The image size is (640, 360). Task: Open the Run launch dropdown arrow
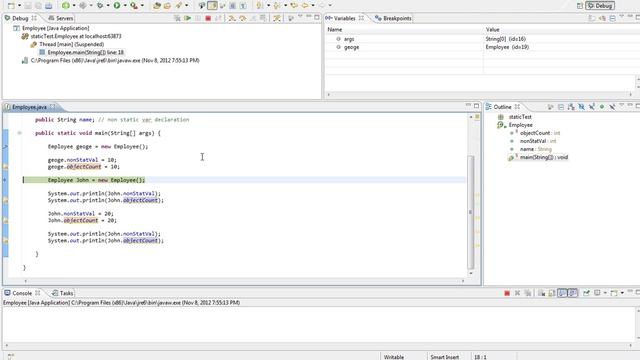coord(125,6)
